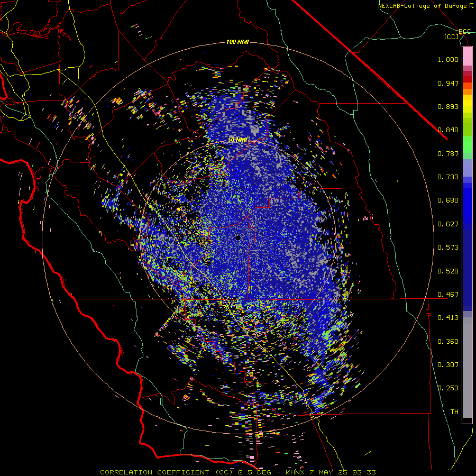Select the 0.413 color scale value
Screen dimensions: 476x476
448,318
